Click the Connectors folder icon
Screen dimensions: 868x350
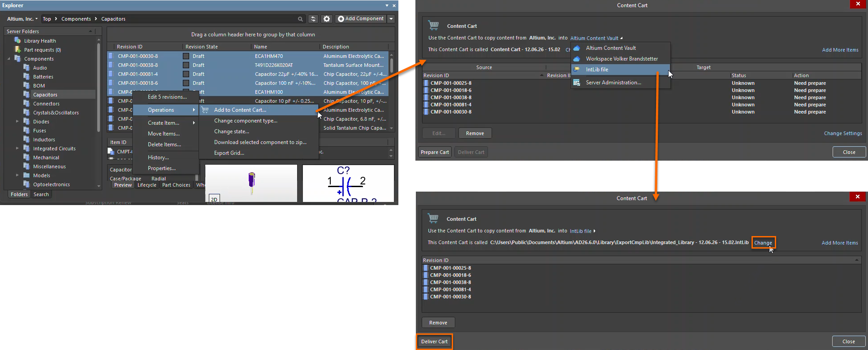(27, 103)
